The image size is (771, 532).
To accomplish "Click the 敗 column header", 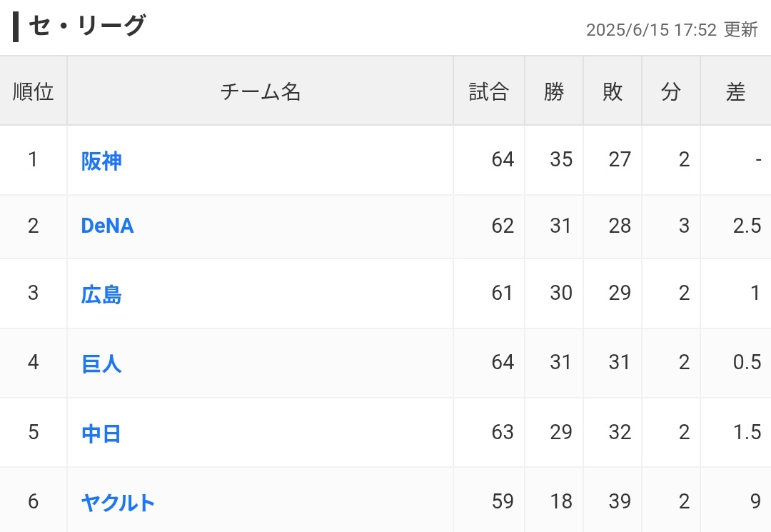I will [x=613, y=91].
